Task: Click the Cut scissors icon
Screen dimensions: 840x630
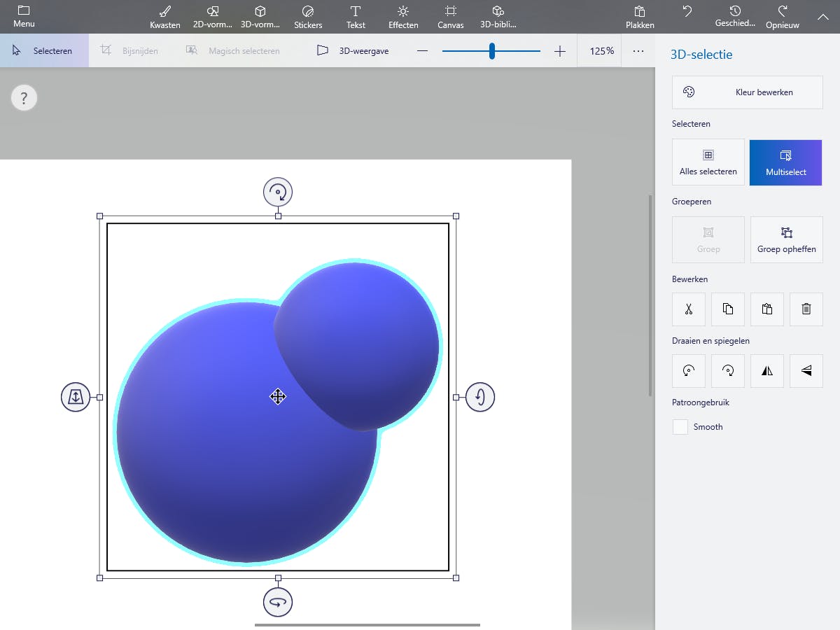Action: pyautogui.click(x=689, y=309)
